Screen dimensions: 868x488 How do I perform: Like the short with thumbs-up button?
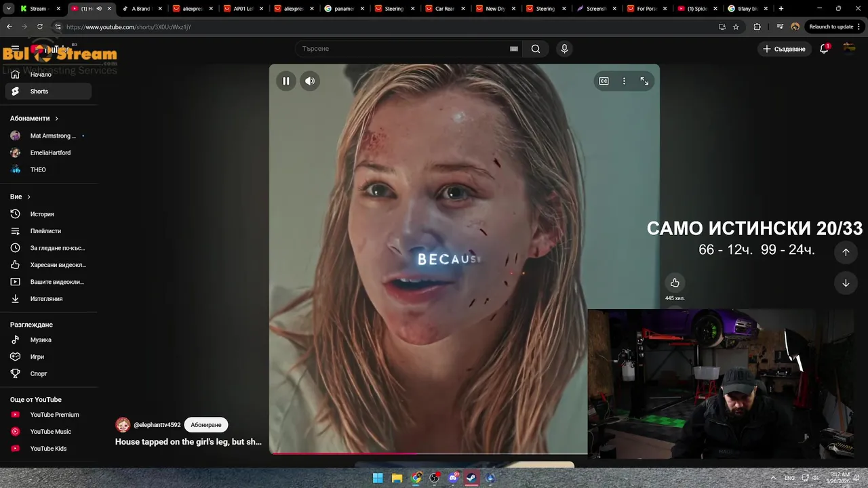675,283
